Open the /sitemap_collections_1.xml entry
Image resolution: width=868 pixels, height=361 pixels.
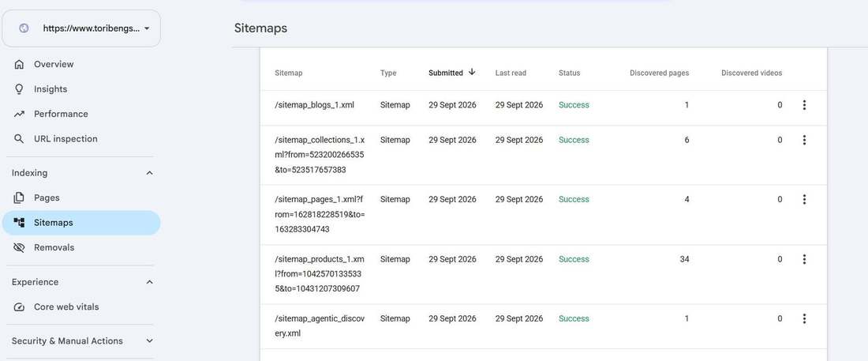(320, 156)
